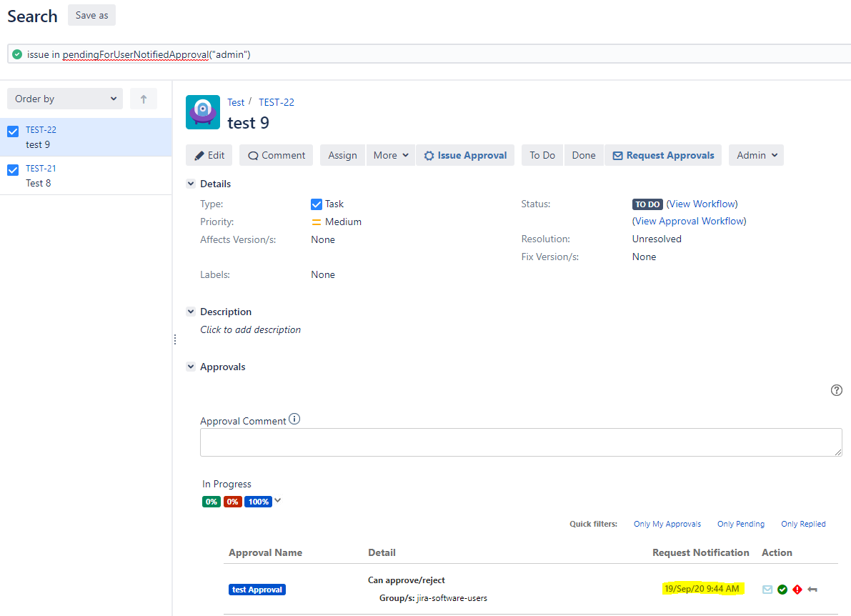
Task: Click the blue 100% progress badge
Action: tap(258, 502)
